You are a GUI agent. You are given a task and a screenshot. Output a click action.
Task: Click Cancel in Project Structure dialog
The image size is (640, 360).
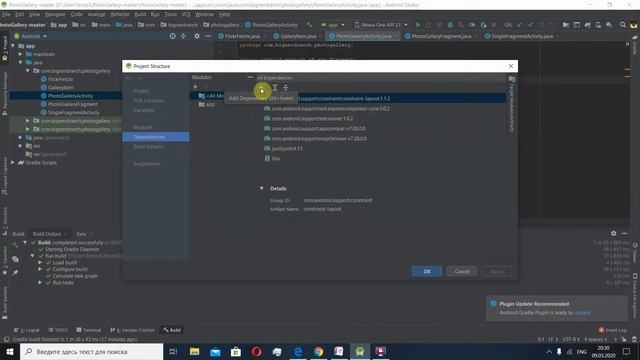click(462, 271)
